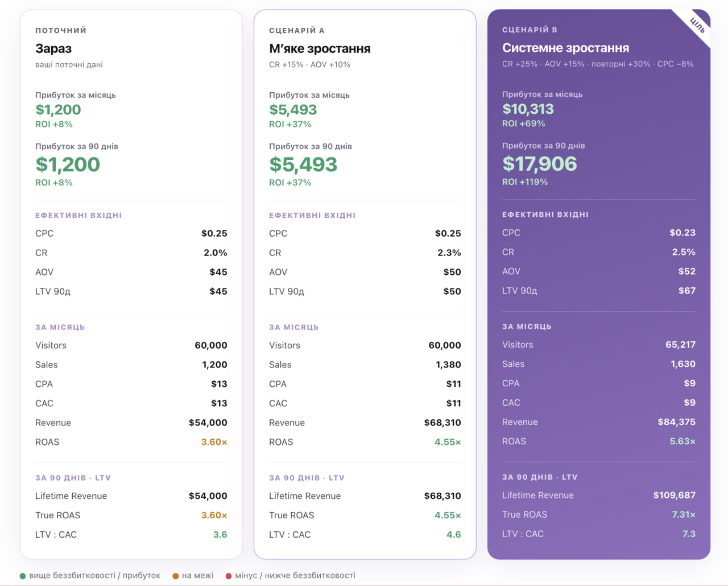Click the 7.31× True ROAS value
This screenshot has height=586, width=728.
[684, 514]
